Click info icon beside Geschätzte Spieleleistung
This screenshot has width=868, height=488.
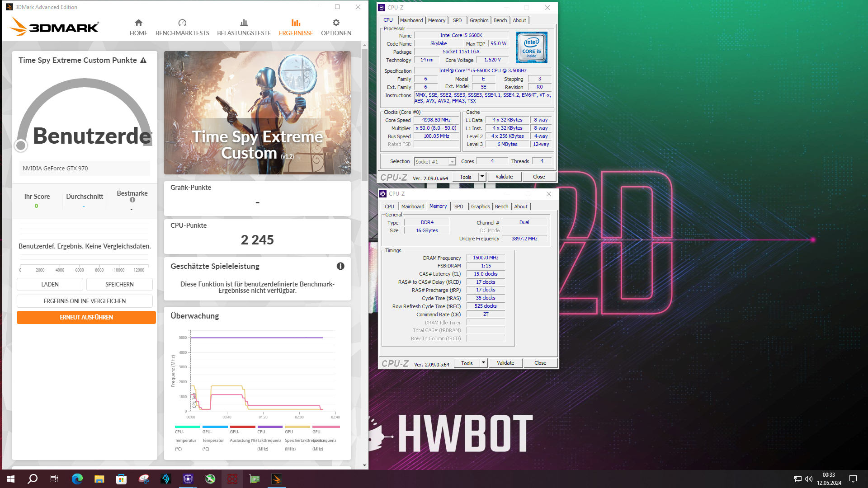pyautogui.click(x=340, y=266)
